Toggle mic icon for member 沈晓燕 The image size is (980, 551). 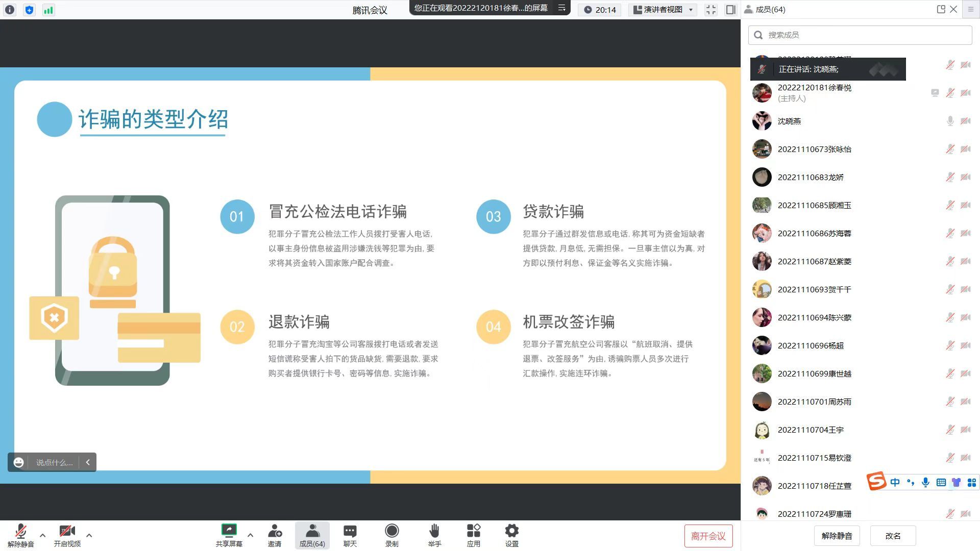tap(950, 121)
